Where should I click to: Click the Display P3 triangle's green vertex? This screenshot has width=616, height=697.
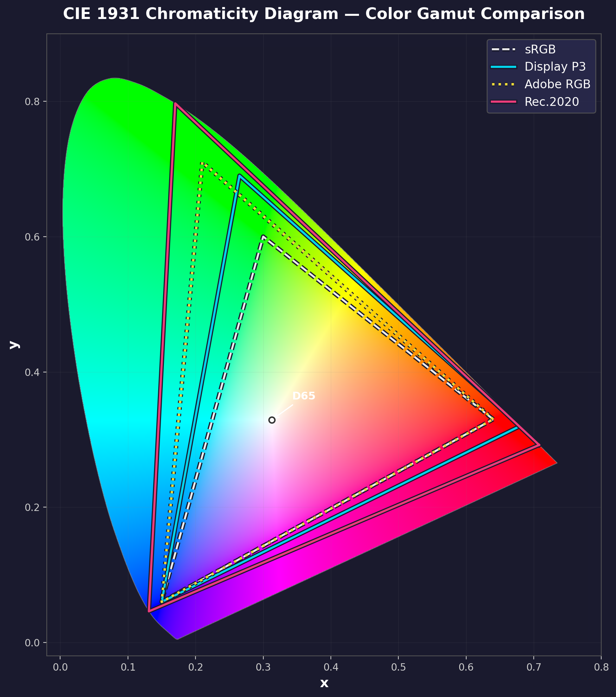(239, 175)
